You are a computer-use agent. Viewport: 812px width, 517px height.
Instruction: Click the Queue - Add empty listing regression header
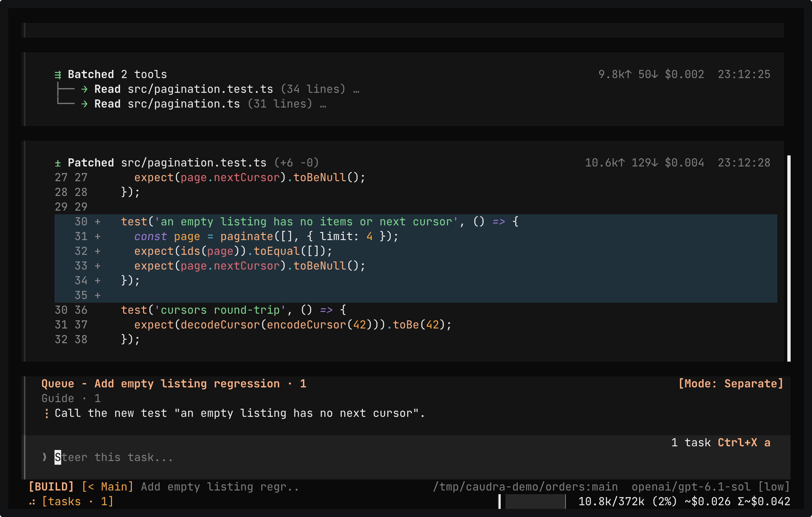[x=174, y=384]
